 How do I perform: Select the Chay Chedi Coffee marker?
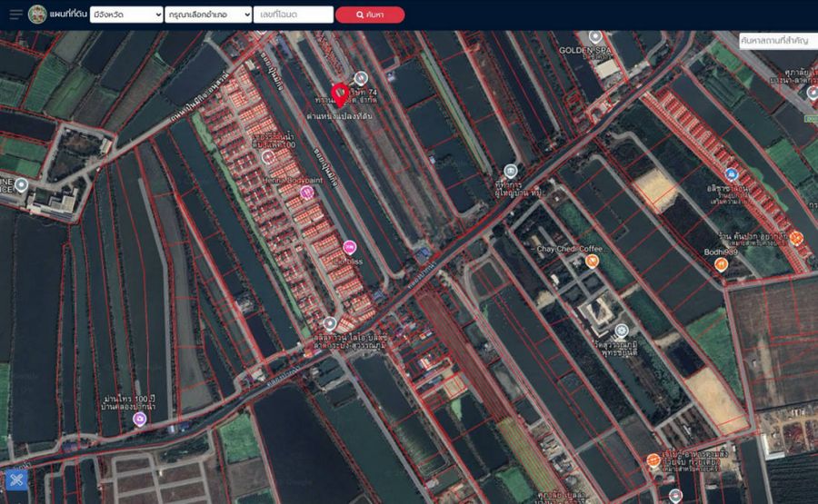click(x=593, y=262)
